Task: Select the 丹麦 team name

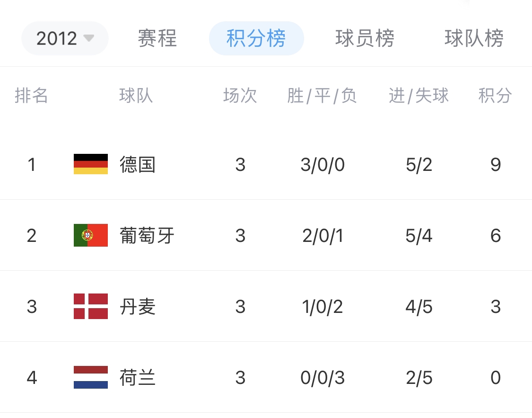Action: pyautogui.click(x=138, y=307)
